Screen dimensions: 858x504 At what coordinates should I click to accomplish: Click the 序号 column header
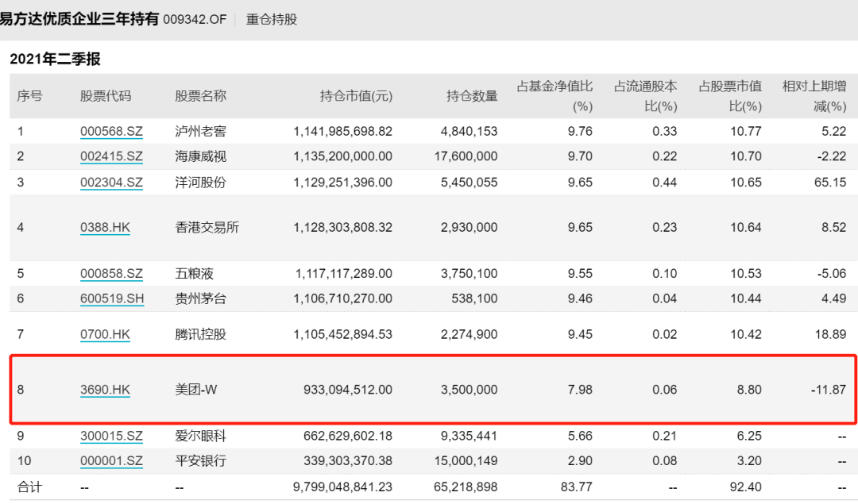29,96
